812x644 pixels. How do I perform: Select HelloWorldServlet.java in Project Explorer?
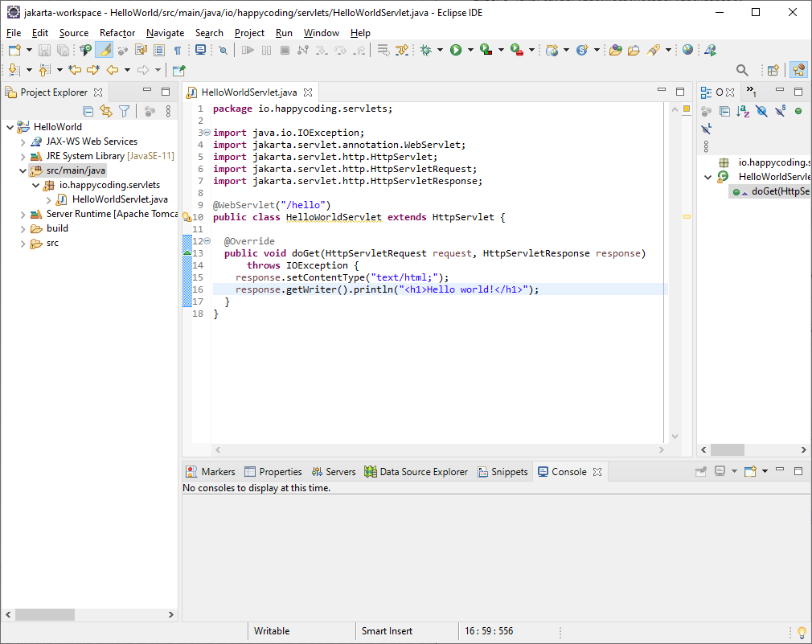[119, 199]
